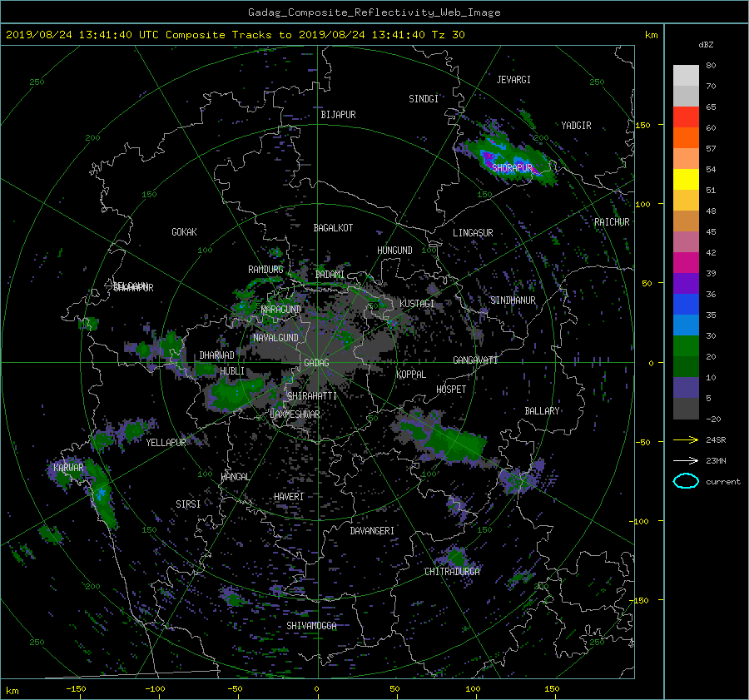
Task: Select the green 30 dBZ color swatch
Action: [x=686, y=345]
